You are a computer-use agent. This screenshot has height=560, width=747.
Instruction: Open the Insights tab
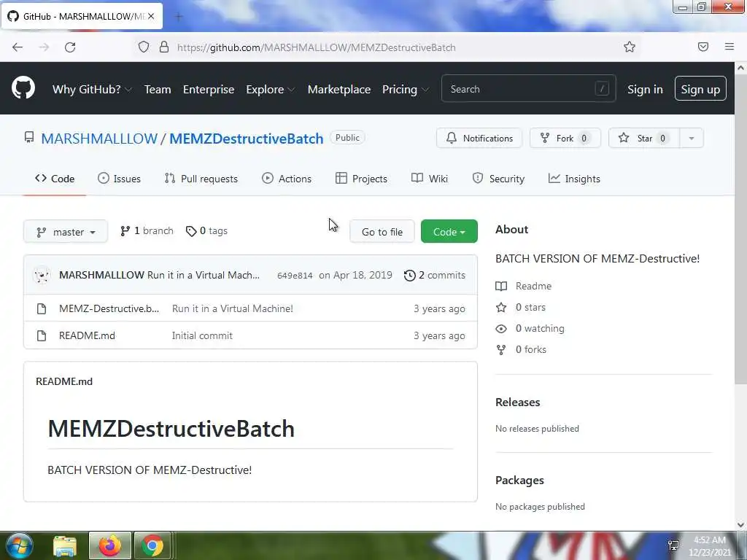point(574,179)
